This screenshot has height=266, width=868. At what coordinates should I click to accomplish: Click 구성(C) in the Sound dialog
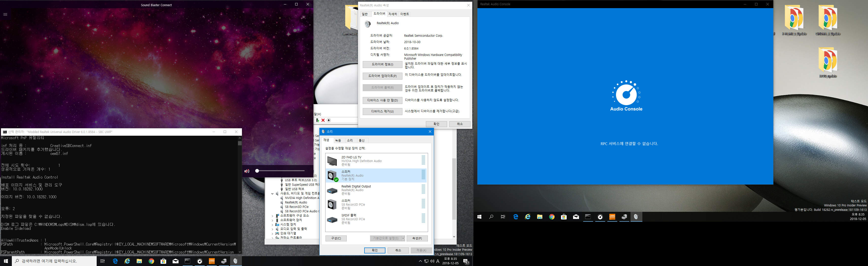(x=336, y=238)
